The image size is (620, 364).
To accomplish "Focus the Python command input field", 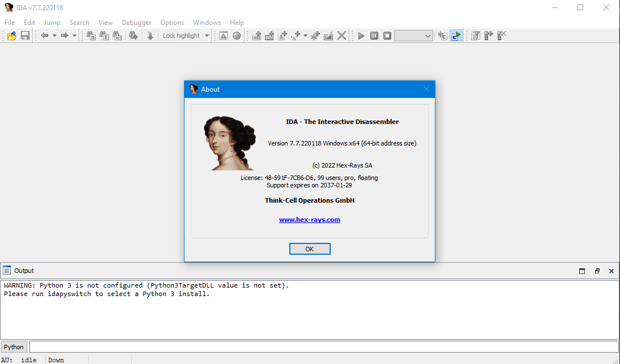I will coord(324,347).
